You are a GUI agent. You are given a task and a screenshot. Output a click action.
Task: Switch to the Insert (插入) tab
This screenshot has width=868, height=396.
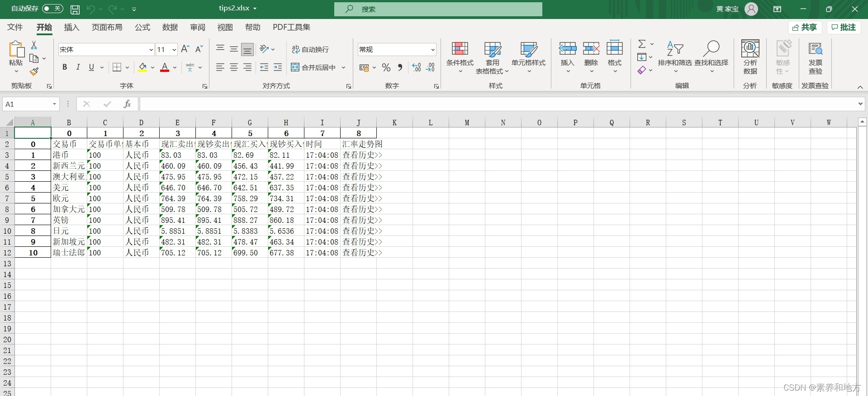[x=71, y=27]
